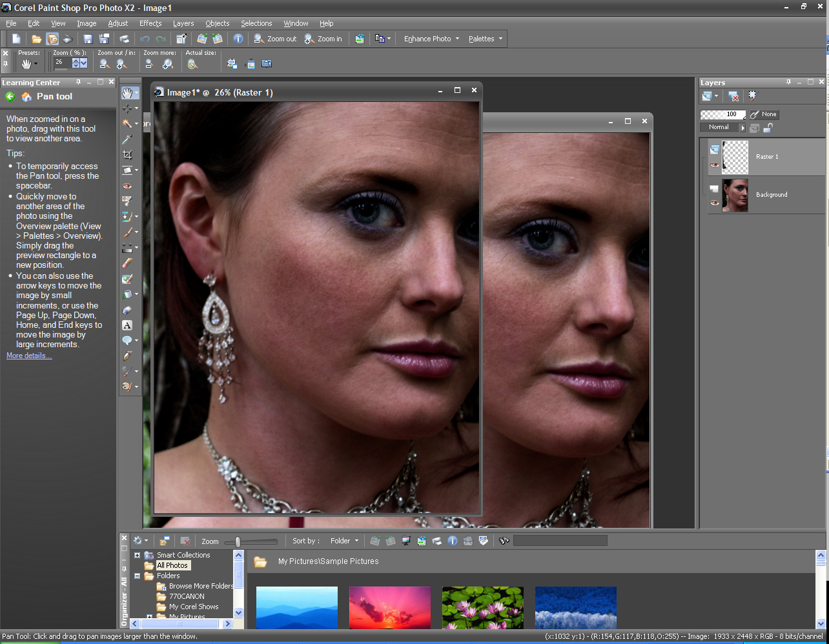829x644 pixels.
Task: Hide the Background layer
Action: (x=715, y=203)
